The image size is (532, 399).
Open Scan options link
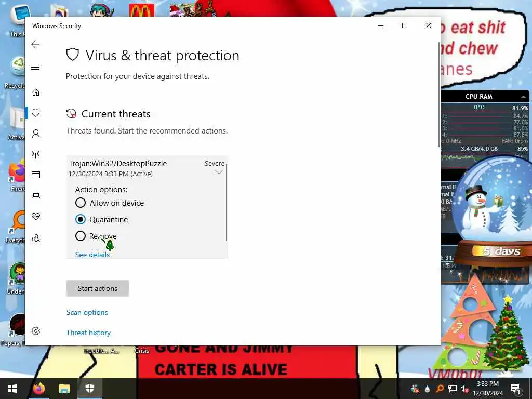click(x=87, y=312)
